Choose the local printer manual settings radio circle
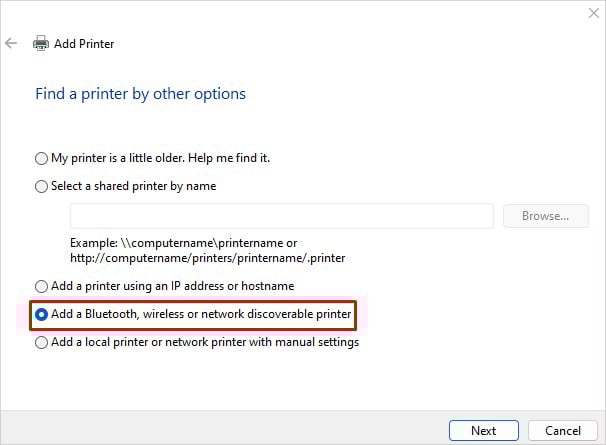606x445 pixels. (41, 342)
